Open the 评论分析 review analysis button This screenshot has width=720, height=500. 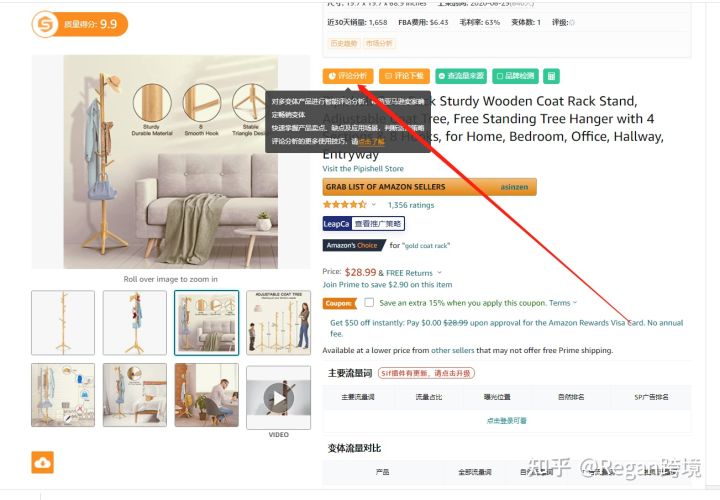pos(348,76)
